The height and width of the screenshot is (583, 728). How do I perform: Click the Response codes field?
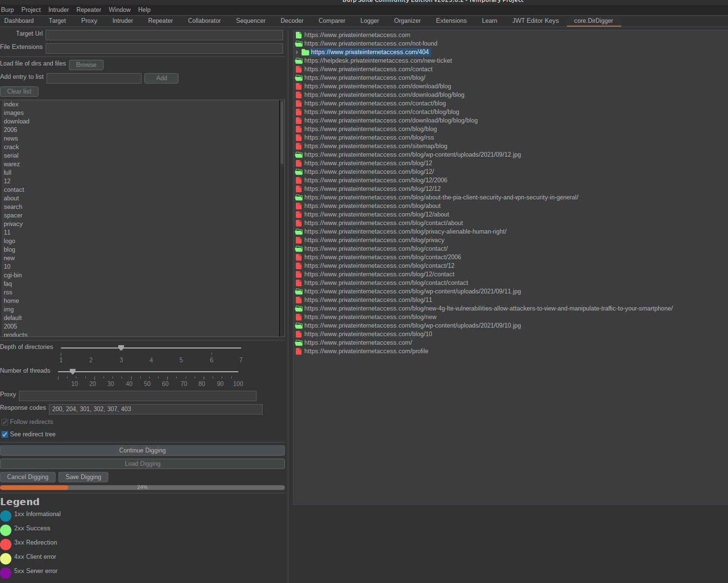156,409
